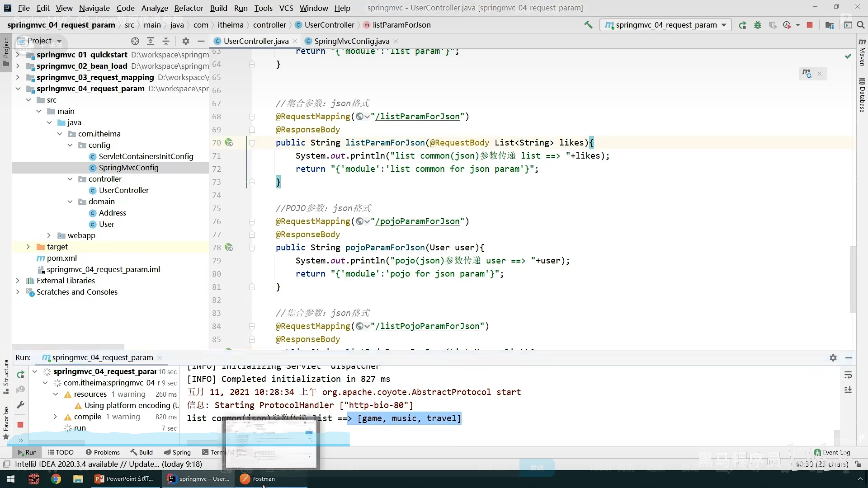The width and height of the screenshot is (868, 488).
Task: Stop the running process via red square
Action: (x=810, y=25)
